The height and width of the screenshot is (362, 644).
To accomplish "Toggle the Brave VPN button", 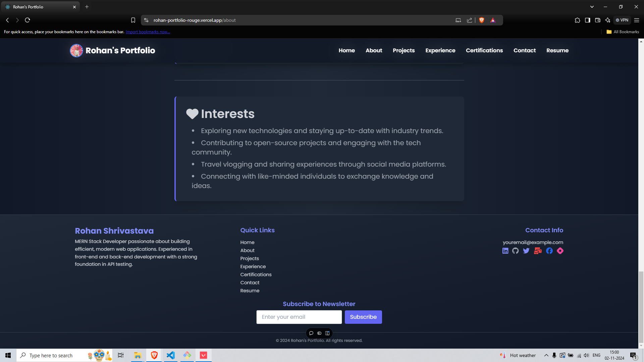I will (x=622, y=20).
